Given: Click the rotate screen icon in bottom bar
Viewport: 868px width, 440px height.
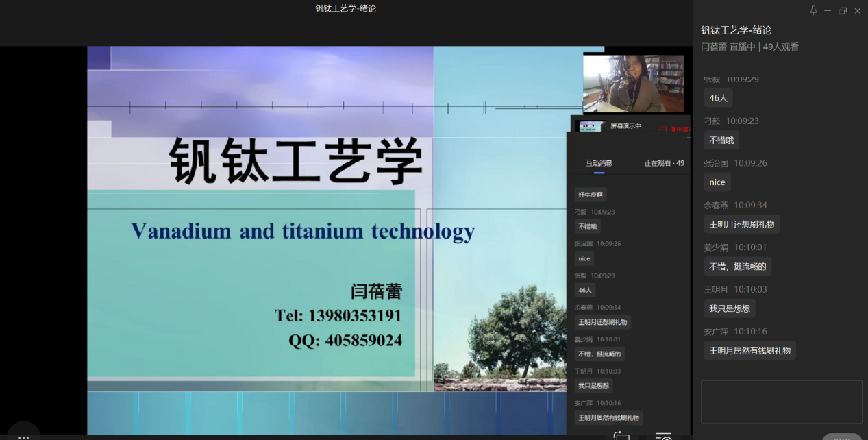Looking at the screenshot, I should tap(621, 436).
